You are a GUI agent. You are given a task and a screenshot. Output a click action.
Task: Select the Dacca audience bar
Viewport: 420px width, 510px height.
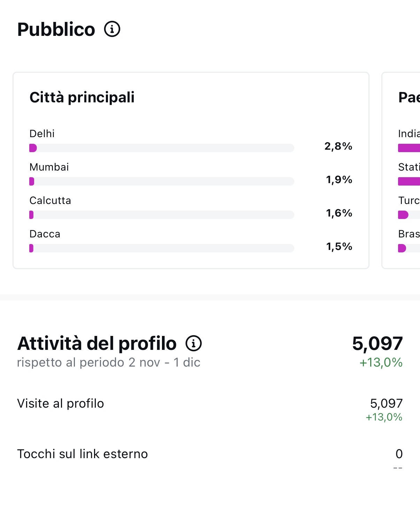point(162,248)
